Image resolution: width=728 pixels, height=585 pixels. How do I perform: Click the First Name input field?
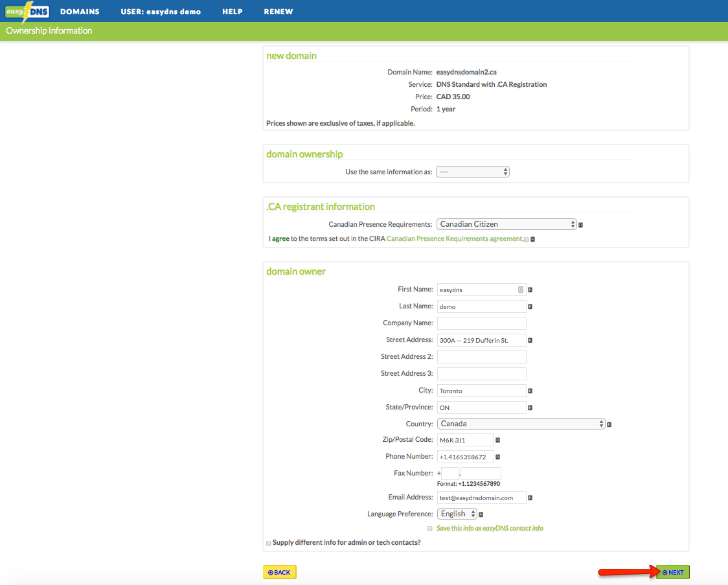tap(481, 290)
